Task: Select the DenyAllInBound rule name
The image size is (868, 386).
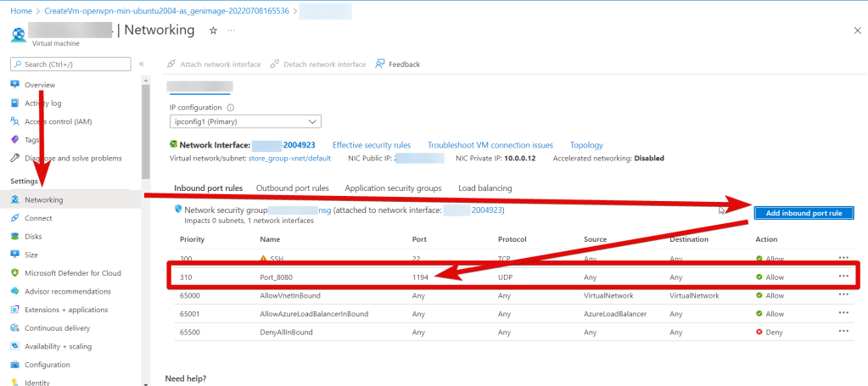Action: [x=286, y=333]
